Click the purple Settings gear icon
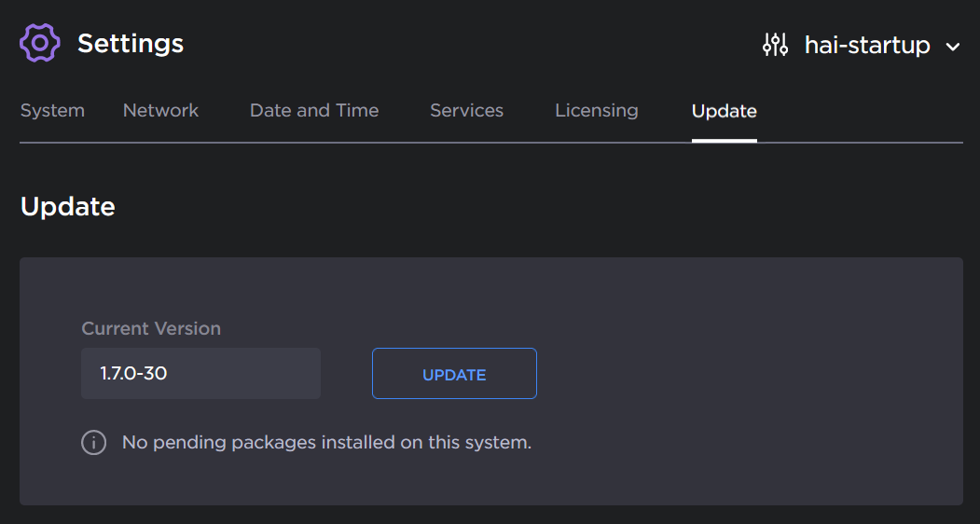This screenshot has height=524, width=980. click(x=40, y=43)
